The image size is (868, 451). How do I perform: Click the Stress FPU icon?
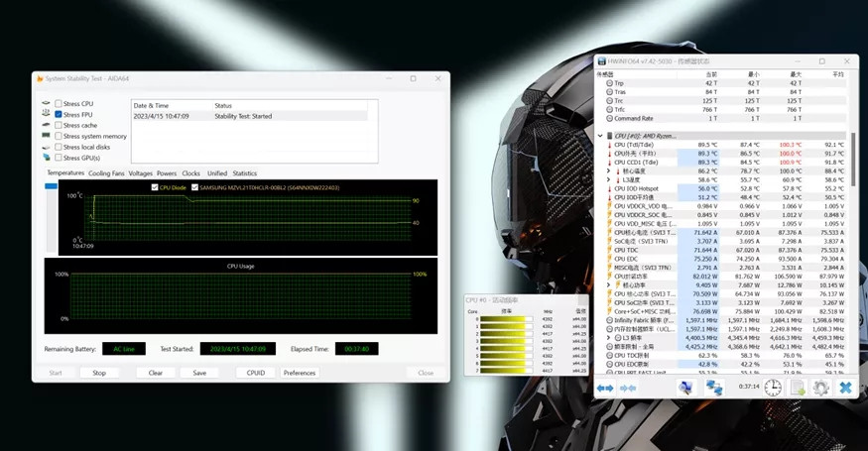(46, 114)
